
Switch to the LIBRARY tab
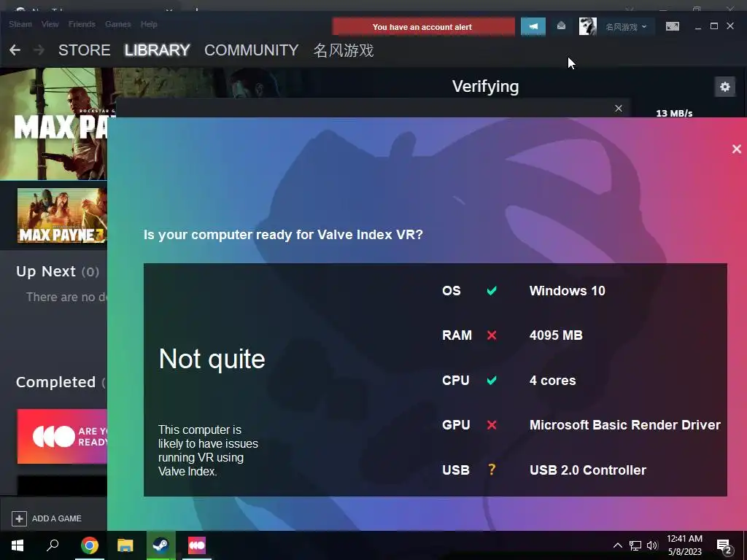tap(158, 50)
